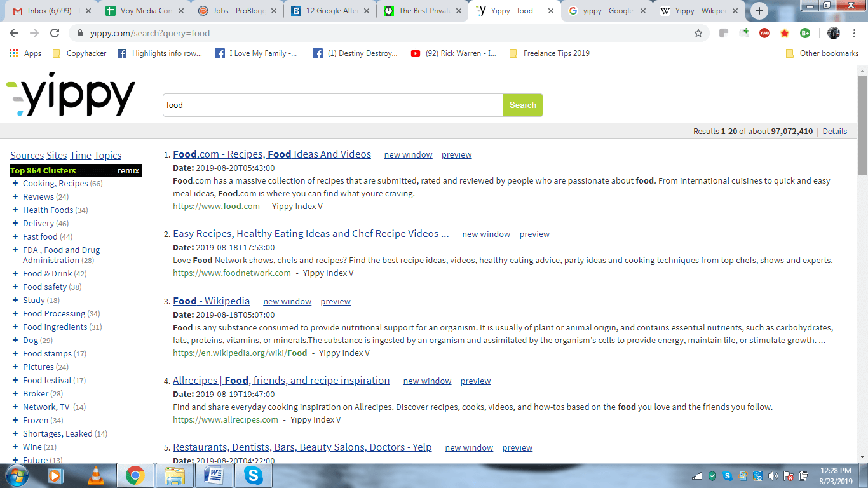Open the media player taskbar icon
The height and width of the screenshot is (488, 868).
(56, 475)
